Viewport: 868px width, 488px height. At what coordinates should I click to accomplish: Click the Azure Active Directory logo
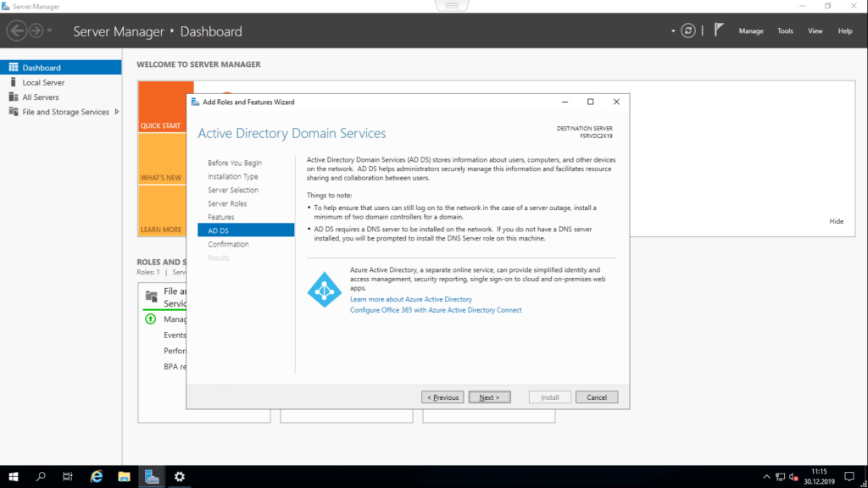point(324,289)
